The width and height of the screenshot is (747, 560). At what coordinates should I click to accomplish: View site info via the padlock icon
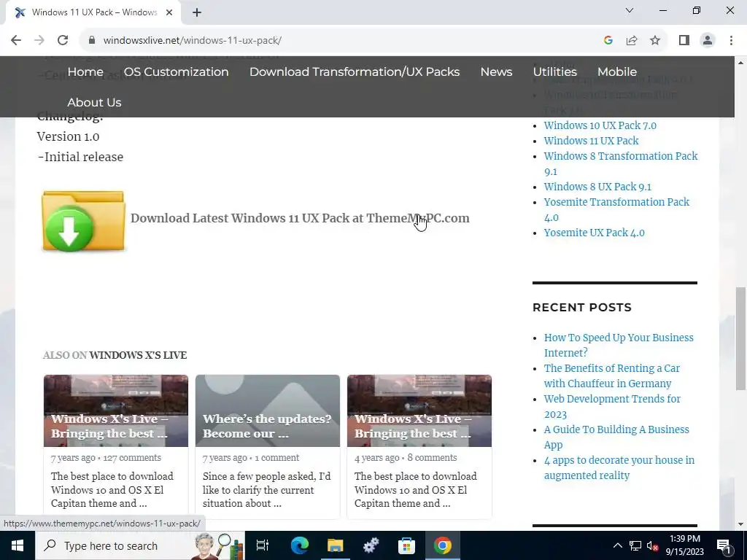92,41
